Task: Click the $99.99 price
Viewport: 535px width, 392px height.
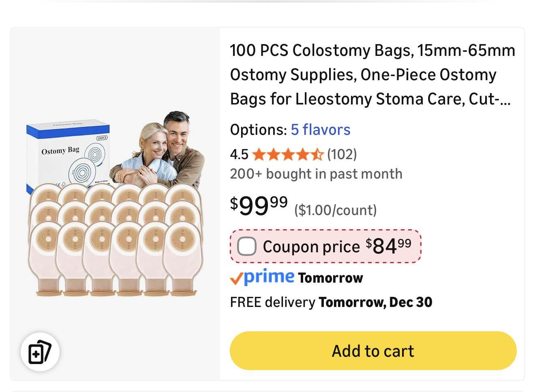Action: pyautogui.click(x=259, y=205)
